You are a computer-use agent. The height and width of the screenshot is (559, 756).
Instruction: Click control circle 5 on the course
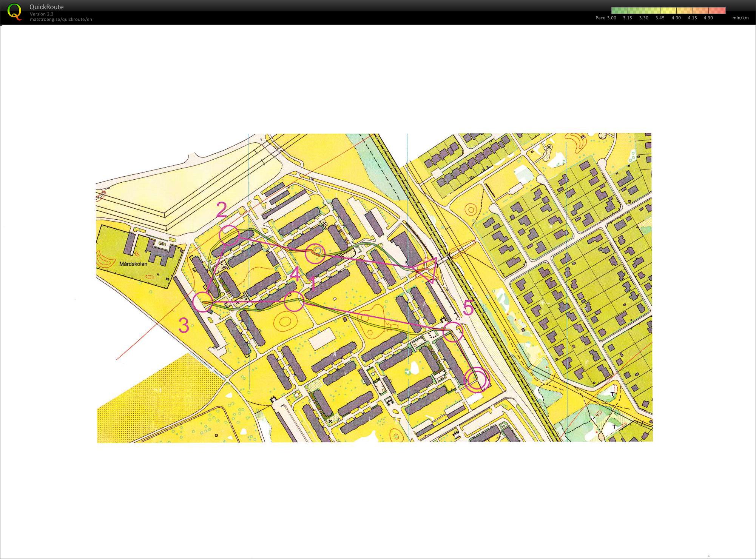[x=453, y=332]
